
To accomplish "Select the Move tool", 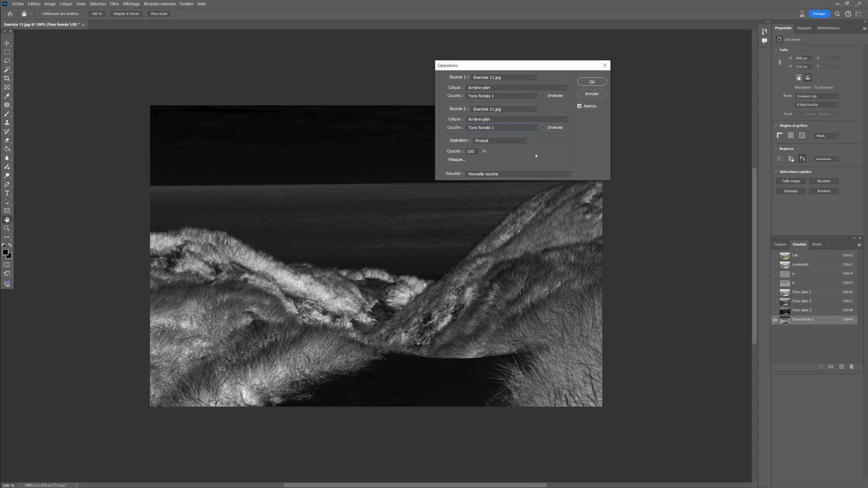I will click(x=7, y=43).
